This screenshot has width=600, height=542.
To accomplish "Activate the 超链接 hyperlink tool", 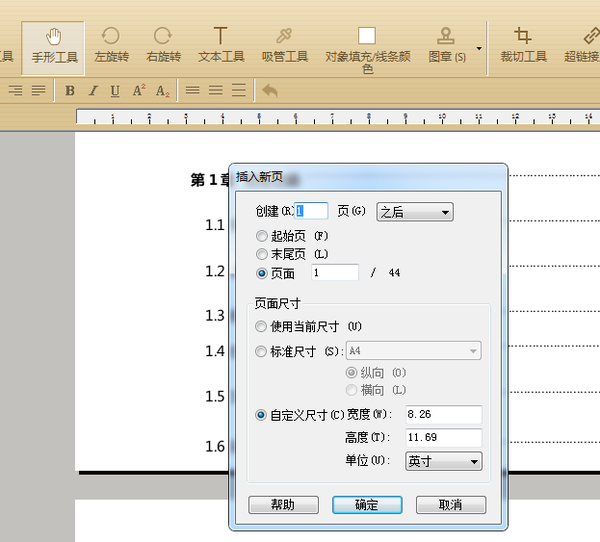I will pyautogui.click(x=582, y=46).
